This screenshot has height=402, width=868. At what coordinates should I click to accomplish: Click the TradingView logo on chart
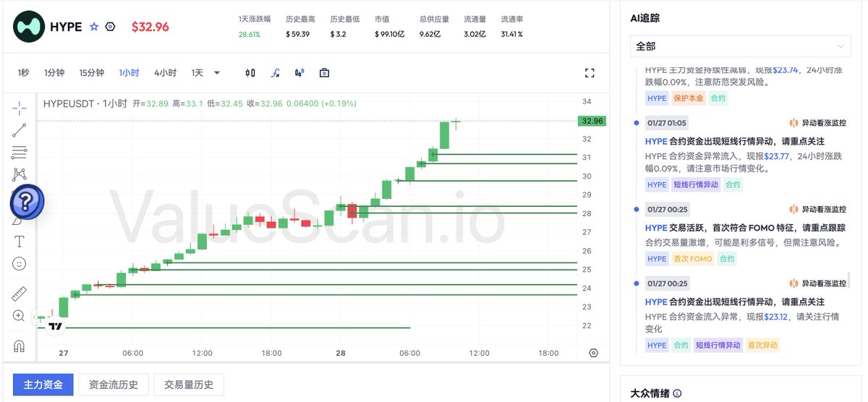pyautogui.click(x=55, y=327)
